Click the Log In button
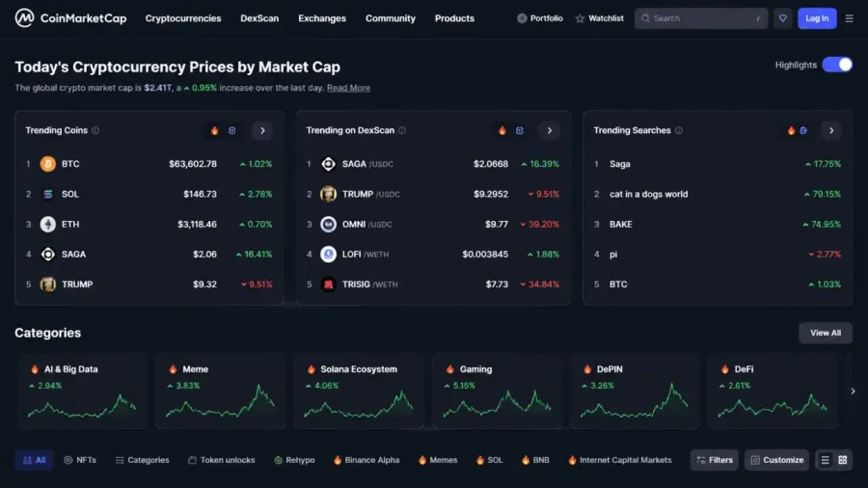The height and width of the screenshot is (488, 868). [x=817, y=18]
